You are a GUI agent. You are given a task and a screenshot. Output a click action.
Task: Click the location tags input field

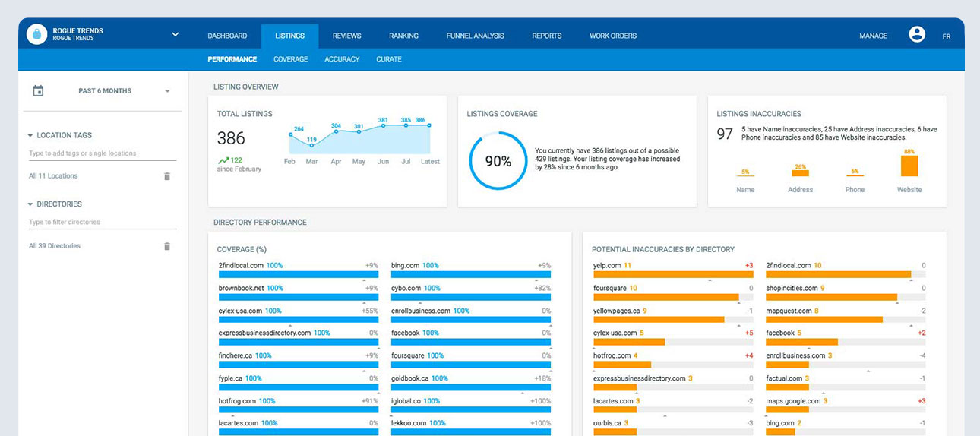pos(102,153)
